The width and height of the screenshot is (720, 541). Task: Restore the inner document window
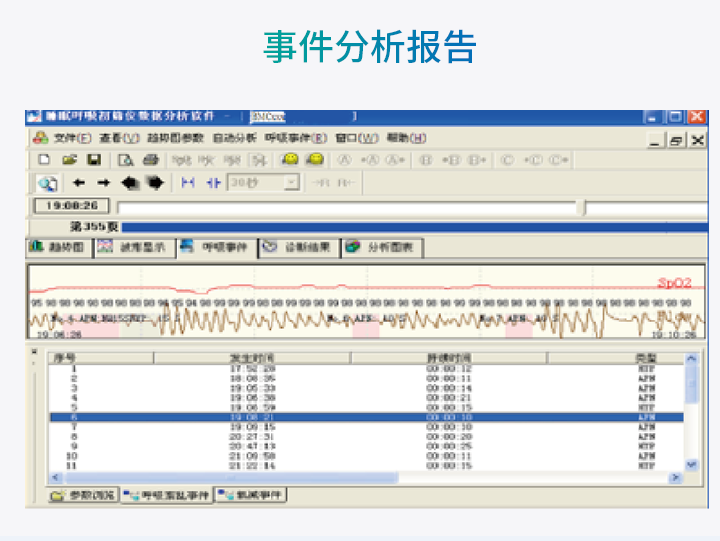pos(676,141)
